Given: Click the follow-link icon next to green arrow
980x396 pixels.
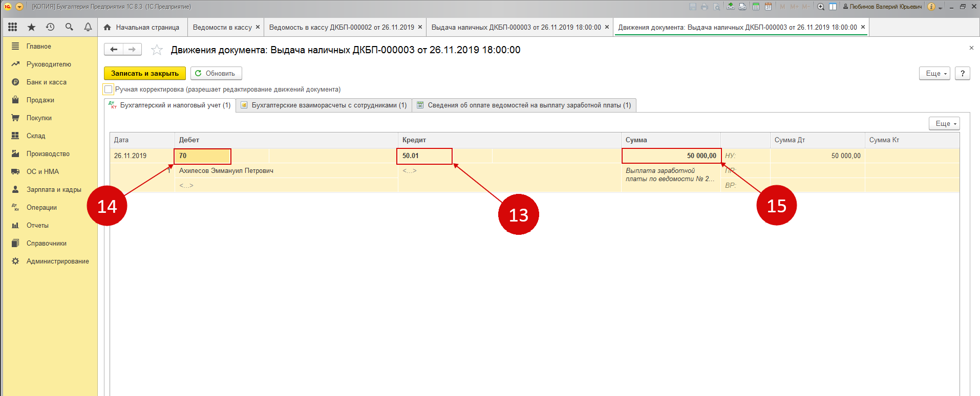Looking at the screenshot, I should point(742,7).
